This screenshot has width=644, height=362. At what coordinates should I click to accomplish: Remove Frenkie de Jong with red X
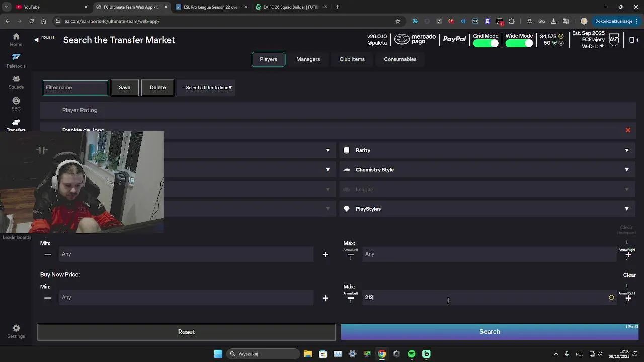[x=628, y=130]
